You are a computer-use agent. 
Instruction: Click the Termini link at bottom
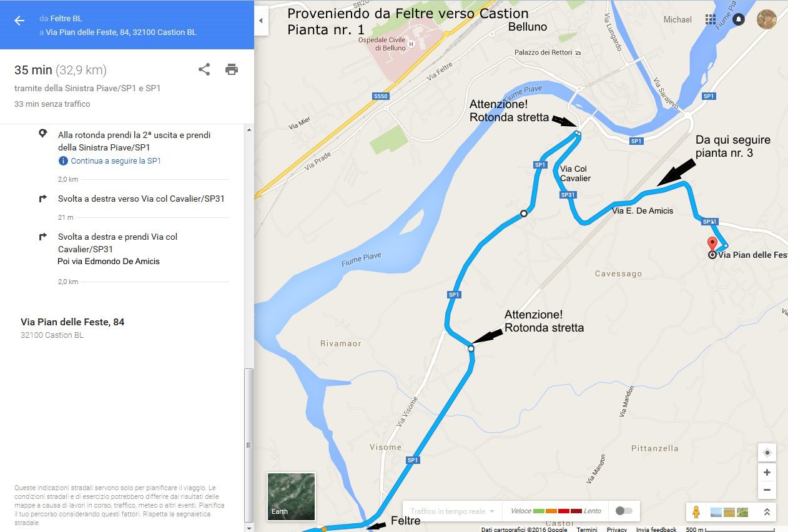click(x=587, y=530)
